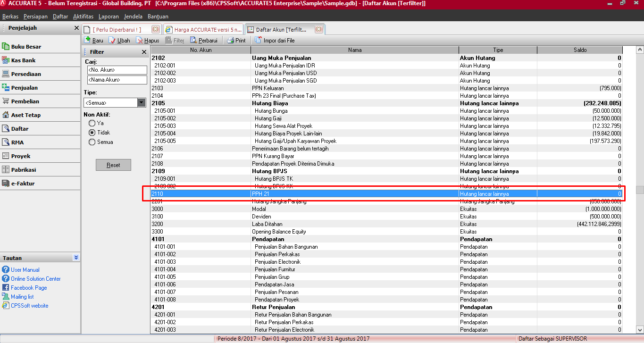Click the Baru (new account) toolbar icon
The width and height of the screenshot is (644, 343).
click(x=87, y=41)
